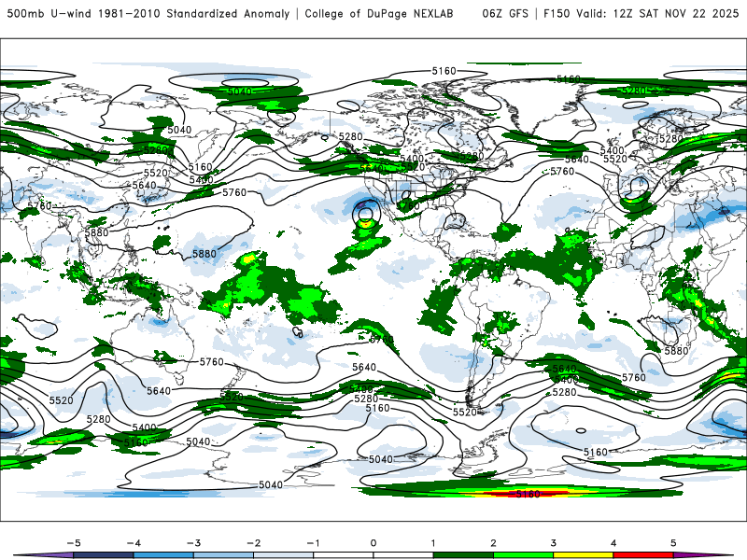This screenshot has height=560, width=747.
Task: Click the '-4' colorbar label
Action: tap(134, 543)
